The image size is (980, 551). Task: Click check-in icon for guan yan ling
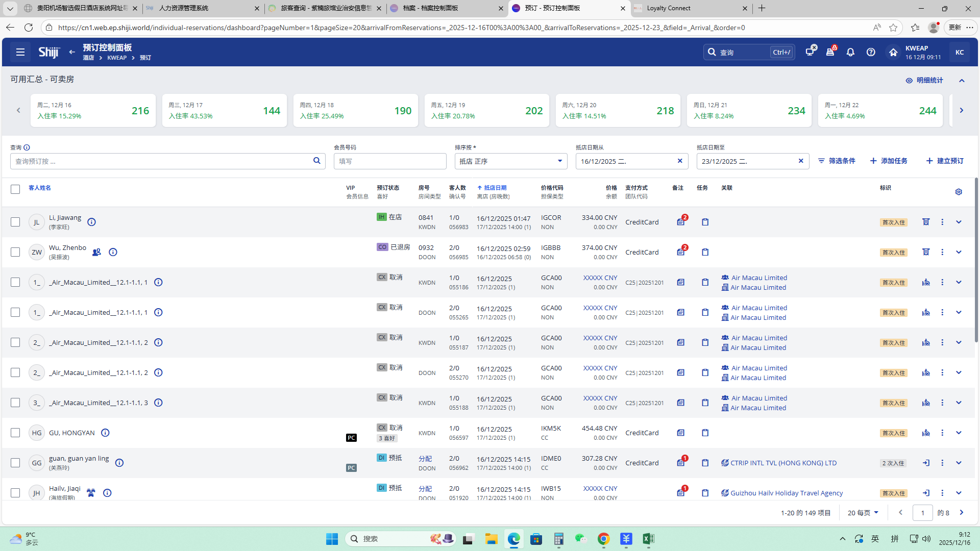tap(925, 463)
